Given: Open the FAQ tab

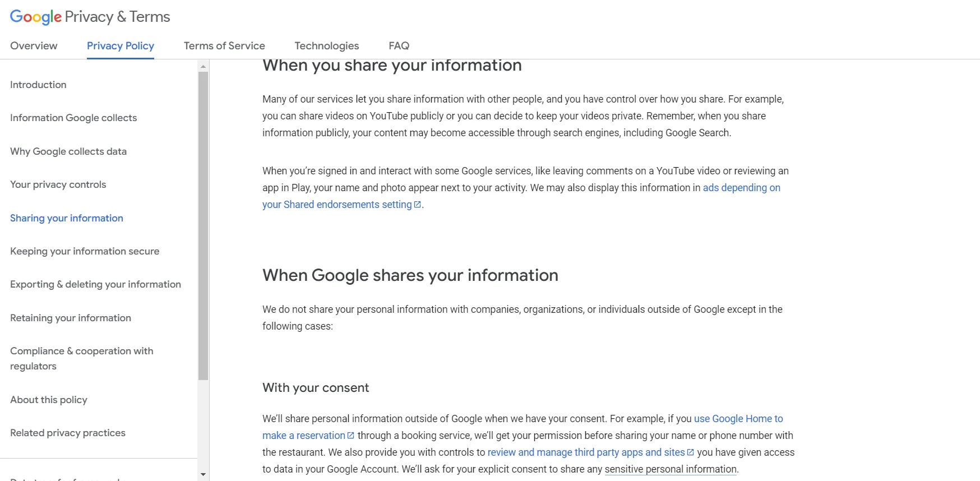Looking at the screenshot, I should coord(399,46).
